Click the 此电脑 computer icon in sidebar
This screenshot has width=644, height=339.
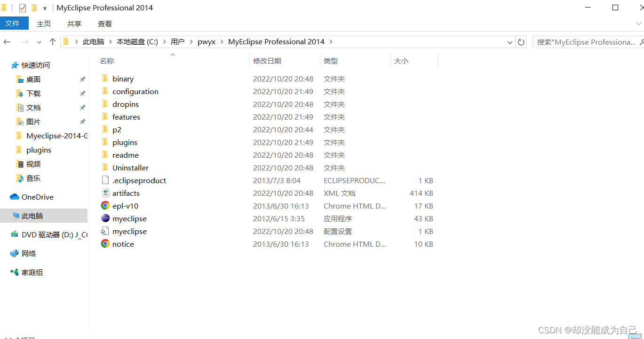(x=15, y=216)
